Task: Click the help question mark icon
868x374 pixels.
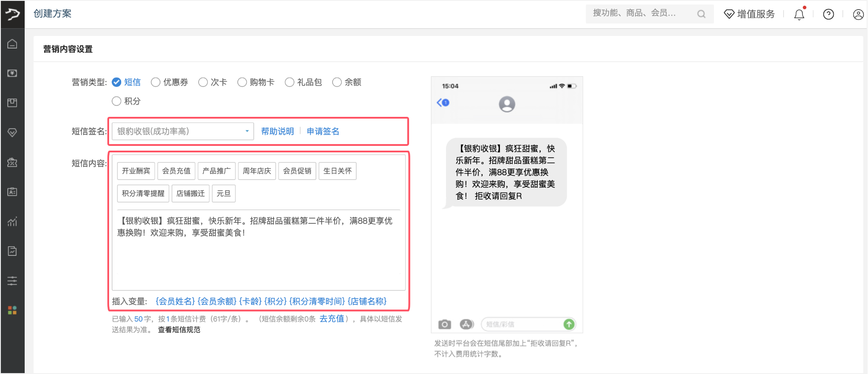Action: tap(828, 15)
